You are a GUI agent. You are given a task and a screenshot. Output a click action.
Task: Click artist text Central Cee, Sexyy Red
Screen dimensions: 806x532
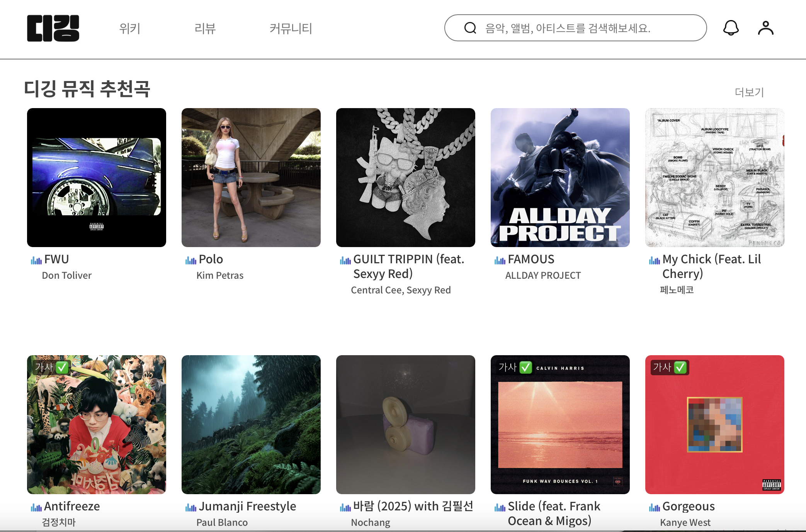[x=401, y=290]
